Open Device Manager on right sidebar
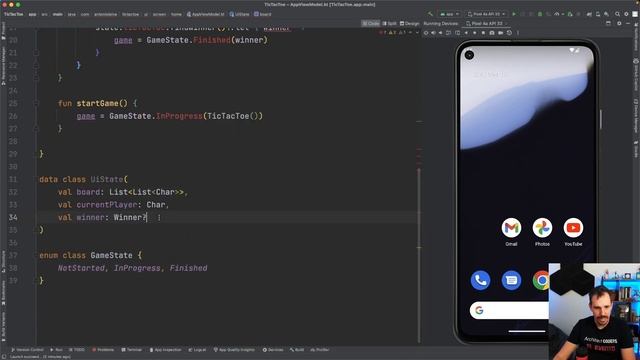640x360 pixels. click(636, 115)
